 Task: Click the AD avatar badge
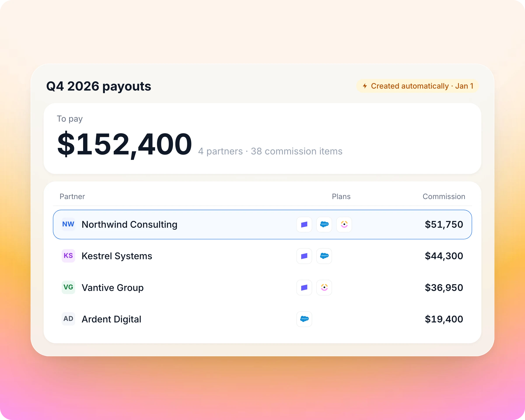(x=68, y=319)
